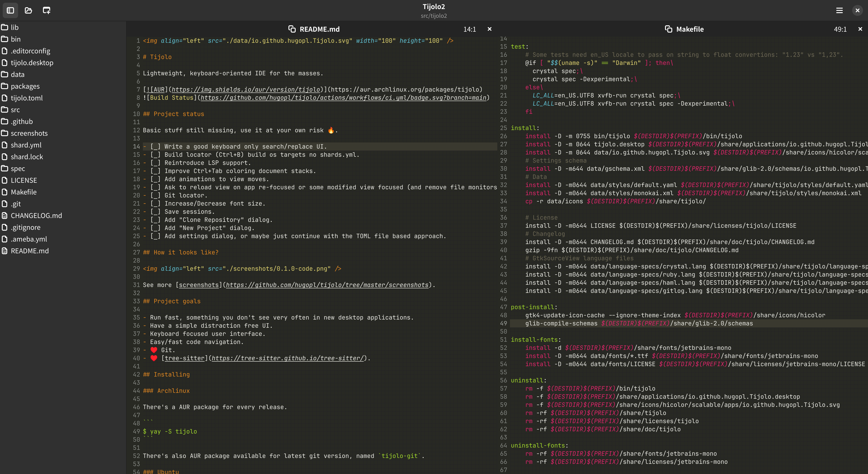This screenshot has height=474, width=868.
Task: Click the Makefile view title
Action: click(x=690, y=29)
